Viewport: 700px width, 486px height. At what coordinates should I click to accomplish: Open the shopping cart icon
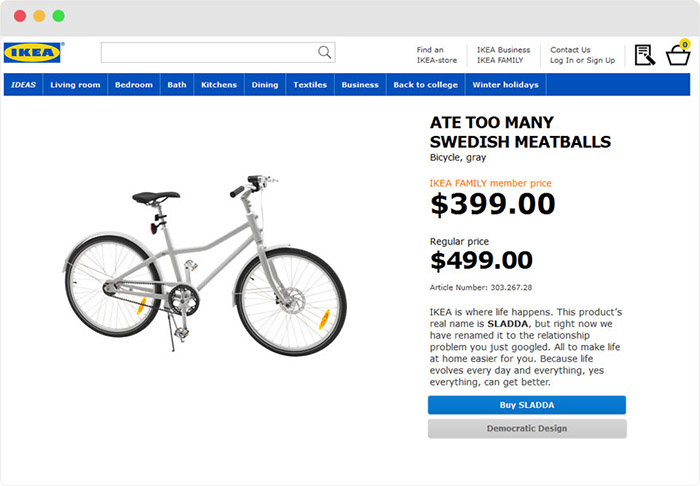tap(678, 55)
